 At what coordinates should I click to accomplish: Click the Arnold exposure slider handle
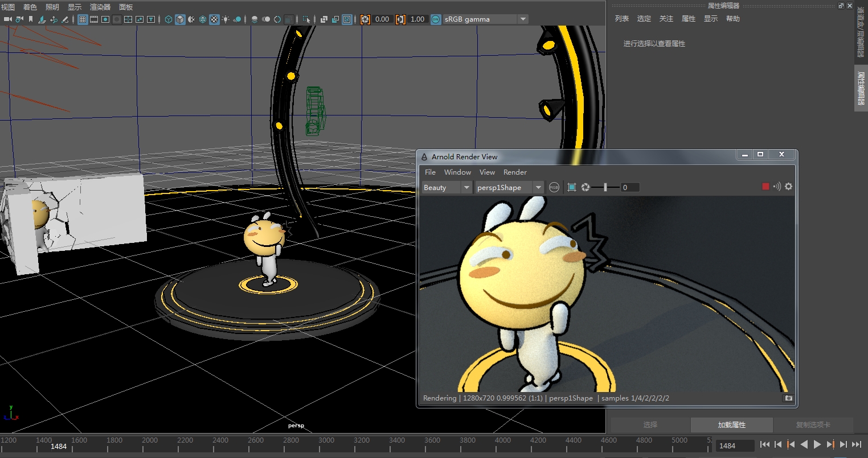click(605, 187)
